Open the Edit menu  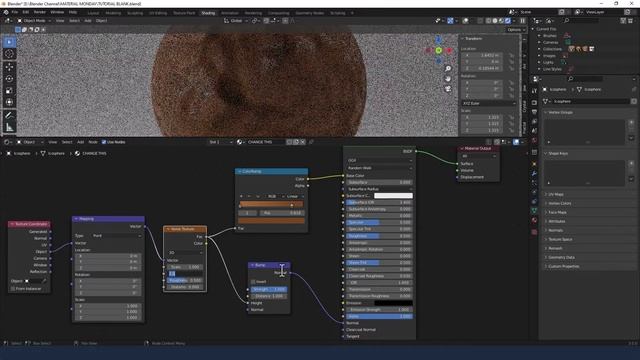[x=26, y=12]
